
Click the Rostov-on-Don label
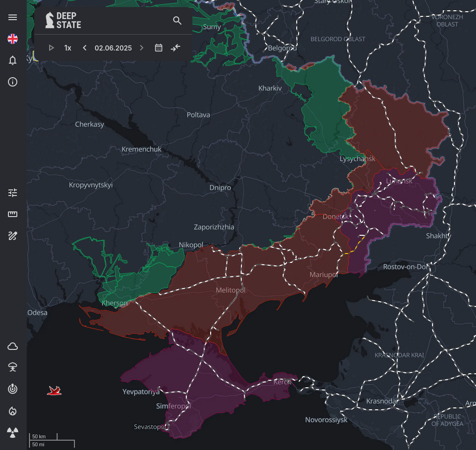coord(406,267)
